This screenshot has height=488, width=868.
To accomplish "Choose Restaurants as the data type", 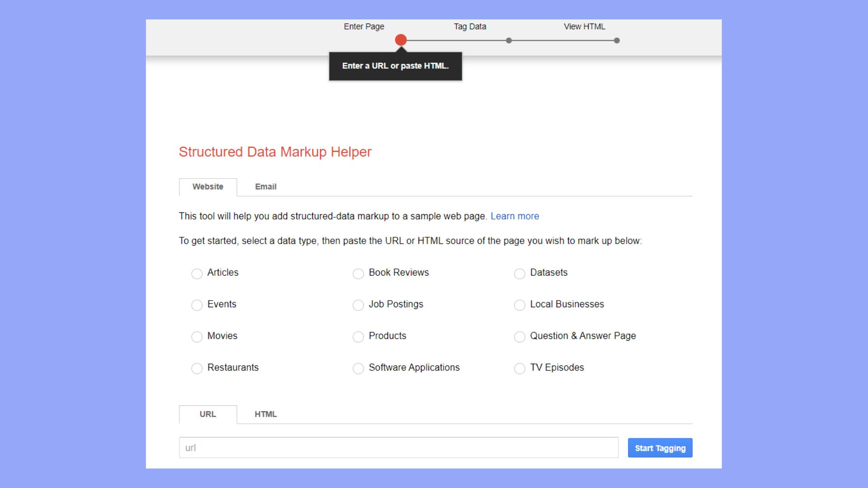I will tap(197, 368).
